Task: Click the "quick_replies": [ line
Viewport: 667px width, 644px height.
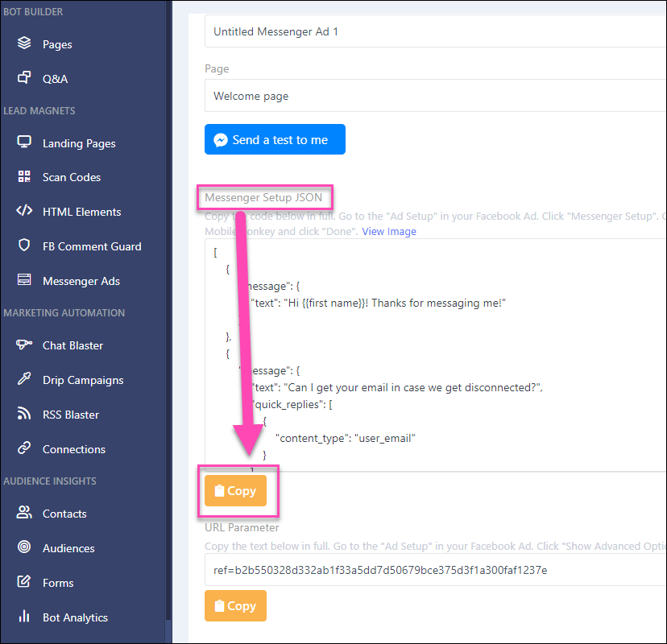Action: [292, 404]
